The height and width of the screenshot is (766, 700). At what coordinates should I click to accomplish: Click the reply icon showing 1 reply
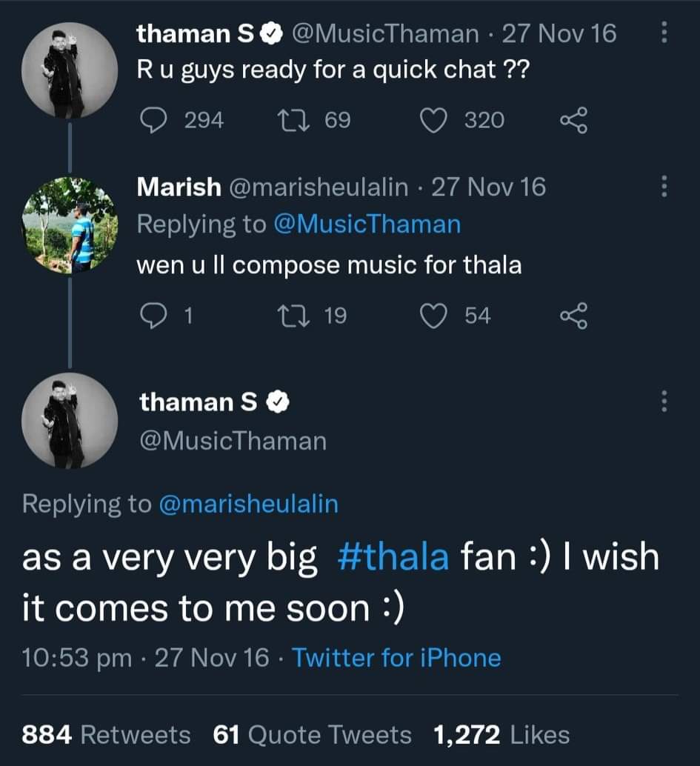(153, 315)
